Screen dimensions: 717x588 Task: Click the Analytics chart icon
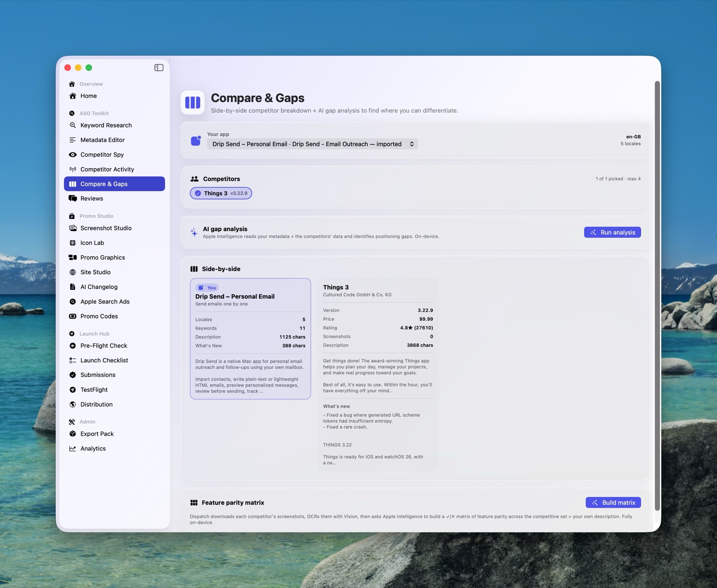tap(73, 449)
